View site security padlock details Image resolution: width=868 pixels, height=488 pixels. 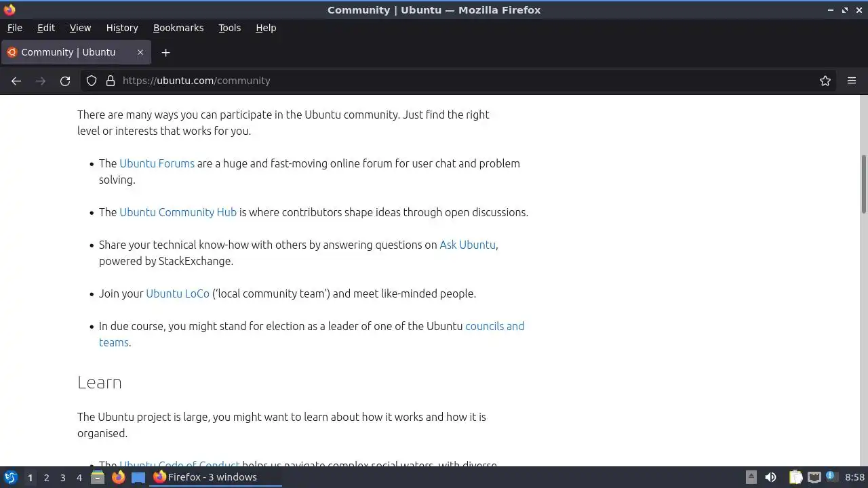pos(111,81)
